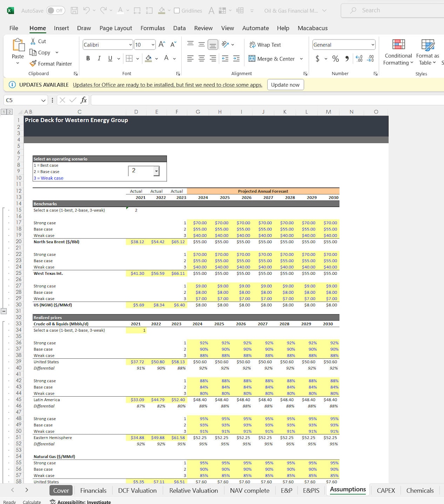This screenshot has width=444, height=504.
Task: Enable Wrap Text
Action: (265, 44)
